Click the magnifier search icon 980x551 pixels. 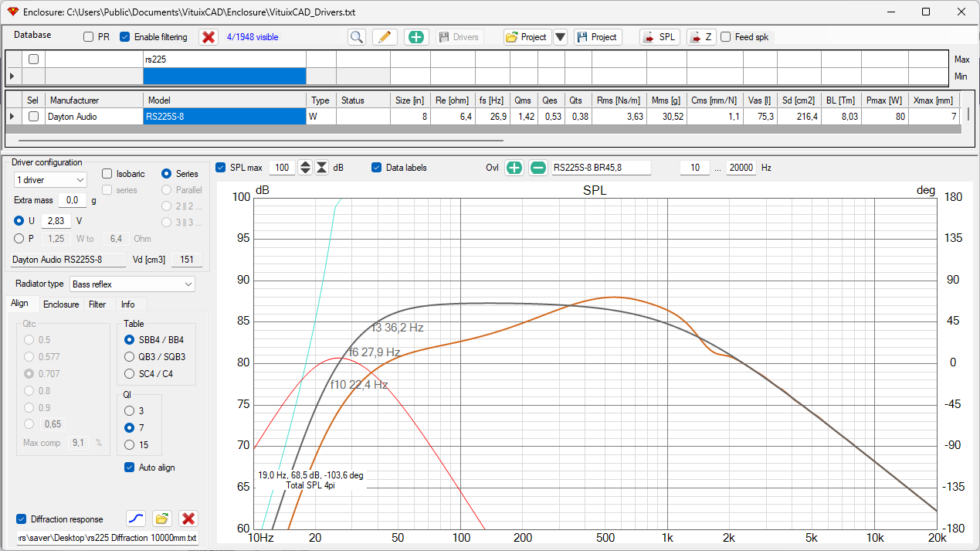pyautogui.click(x=356, y=37)
